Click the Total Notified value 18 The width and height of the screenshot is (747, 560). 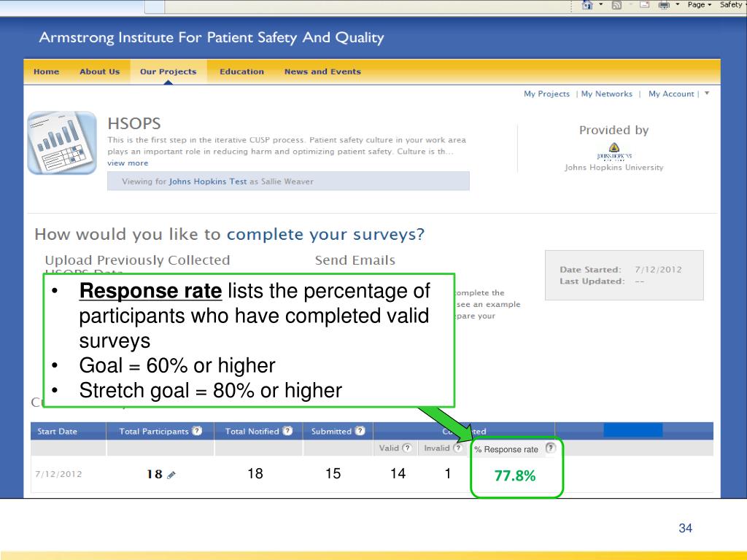pos(255,473)
